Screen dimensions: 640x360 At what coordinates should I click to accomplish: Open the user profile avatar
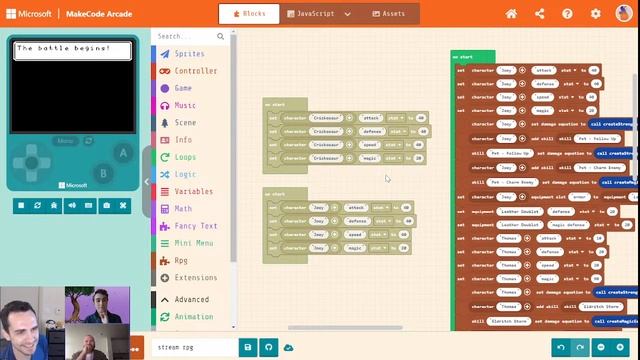(624, 13)
